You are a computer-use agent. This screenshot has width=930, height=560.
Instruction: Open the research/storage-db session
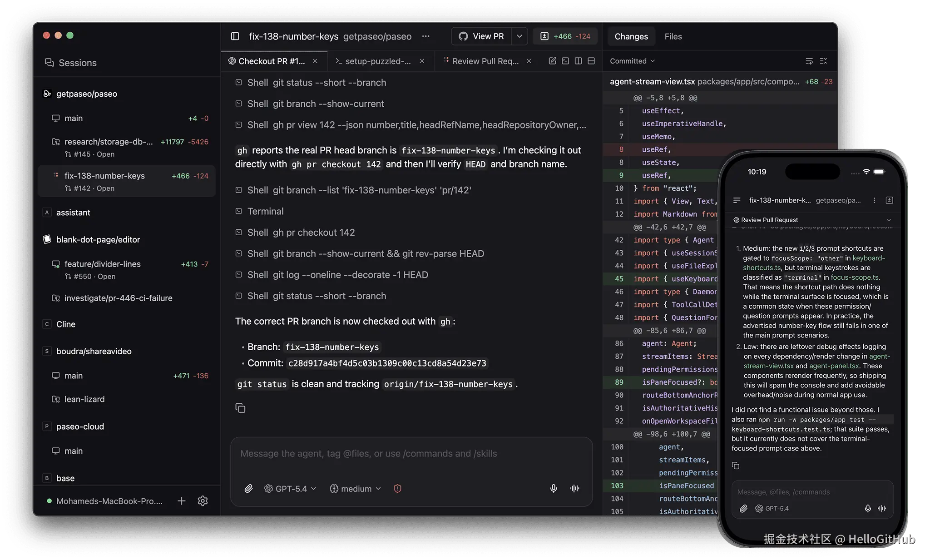coord(109,142)
